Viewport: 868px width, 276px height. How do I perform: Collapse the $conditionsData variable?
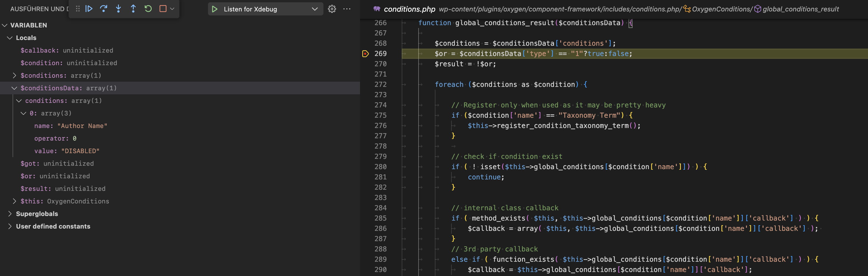pos(14,88)
